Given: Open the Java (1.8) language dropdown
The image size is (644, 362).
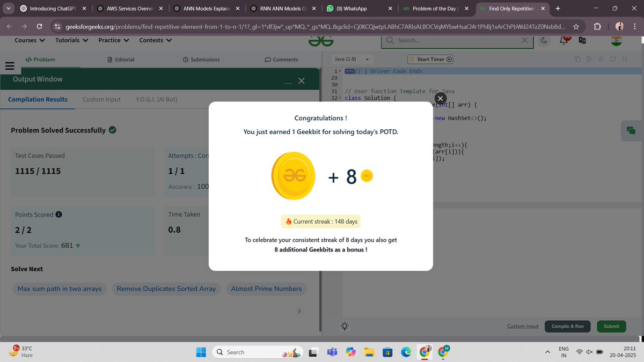Looking at the screenshot, I should point(352,60).
